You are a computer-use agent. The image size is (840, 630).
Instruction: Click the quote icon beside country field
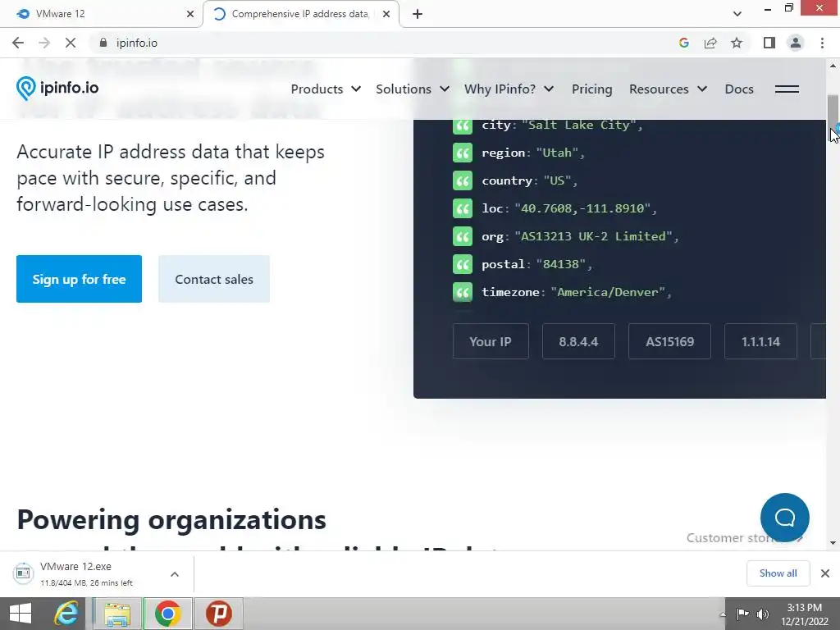pyautogui.click(x=463, y=180)
